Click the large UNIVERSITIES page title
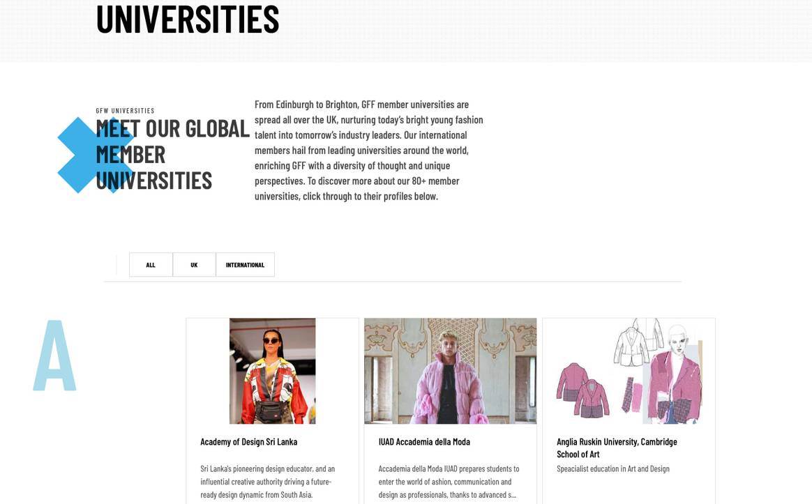The width and height of the screenshot is (812, 504). pyautogui.click(x=188, y=19)
